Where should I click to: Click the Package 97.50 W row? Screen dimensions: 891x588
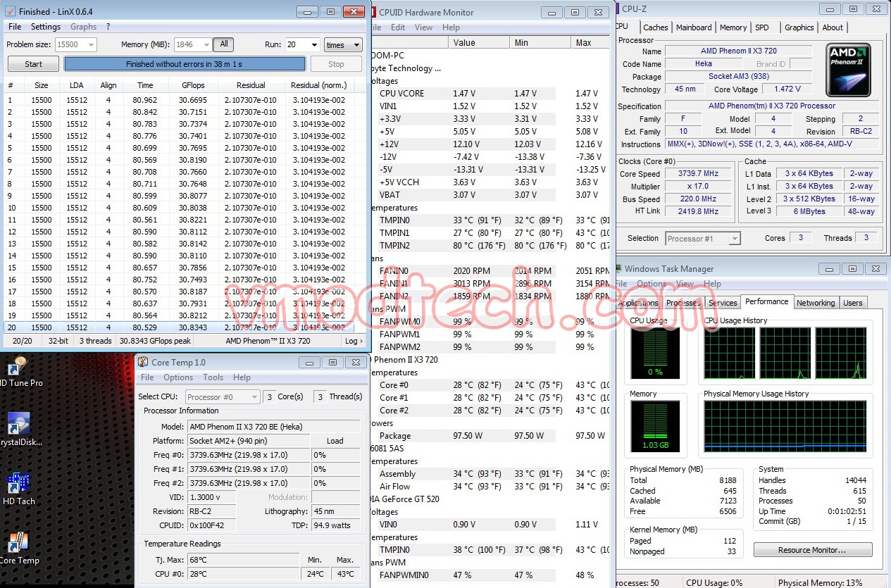click(490, 435)
